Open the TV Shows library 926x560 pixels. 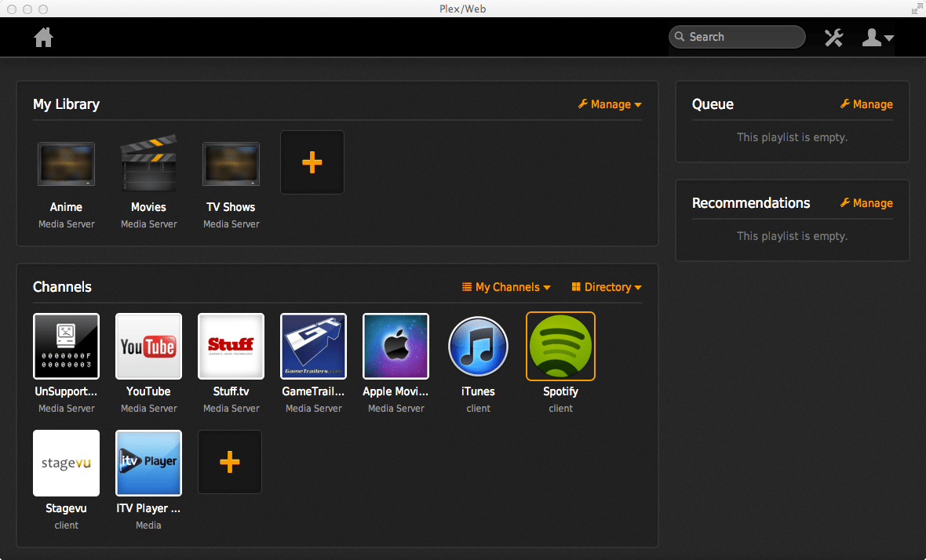click(231, 164)
